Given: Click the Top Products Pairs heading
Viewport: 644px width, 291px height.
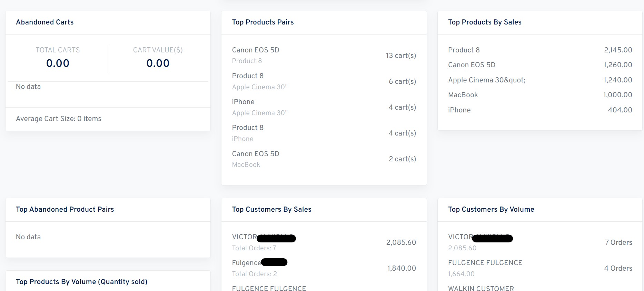Looking at the screenshot, I should [x=263, y=22].
